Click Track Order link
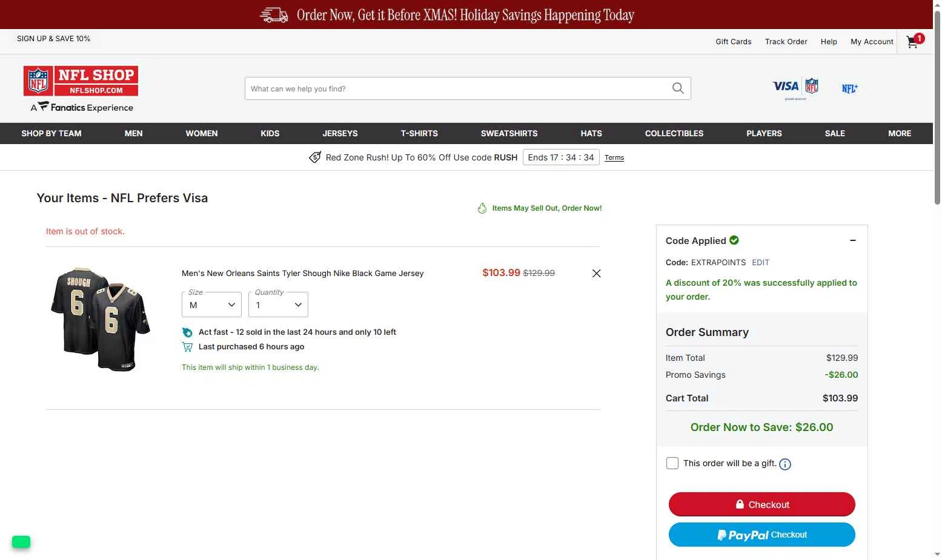The height and width of the screenshot is (560, 942). point(786,42)
